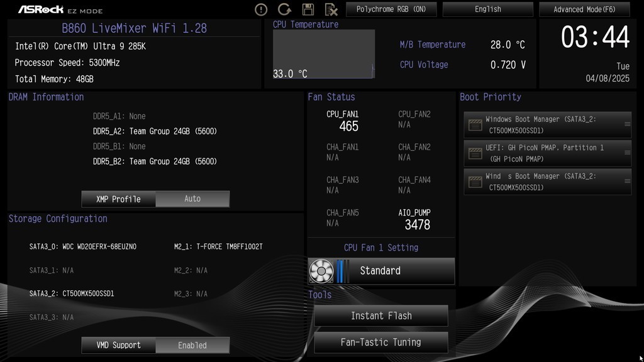Change the CPU Fan 1 Standard setting
The image size is (644, 362).
coord(381,271)
